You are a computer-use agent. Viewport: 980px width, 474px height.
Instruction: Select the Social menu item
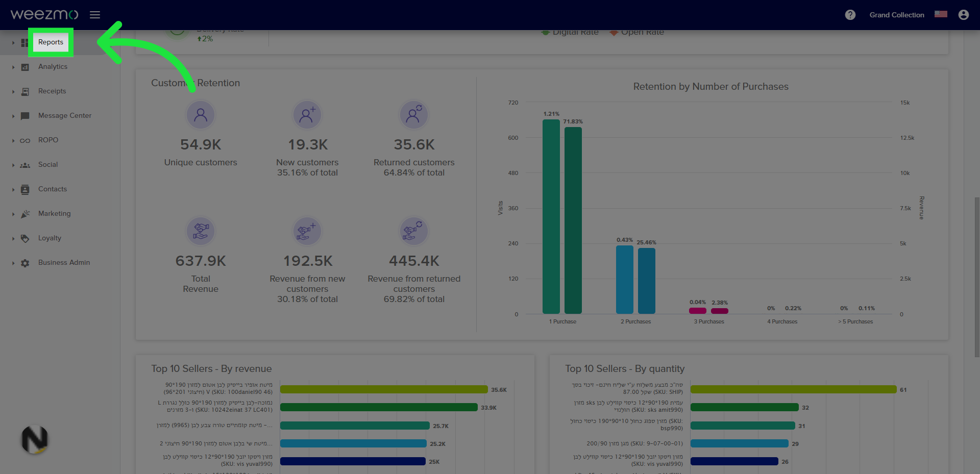[x=48, y=164]
